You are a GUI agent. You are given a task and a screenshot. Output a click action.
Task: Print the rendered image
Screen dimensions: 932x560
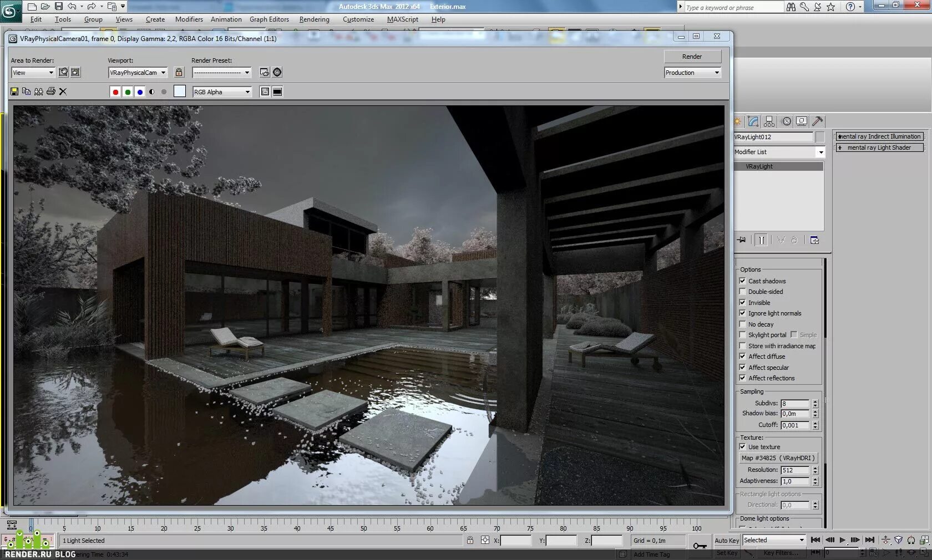click(x=50, y=91)
